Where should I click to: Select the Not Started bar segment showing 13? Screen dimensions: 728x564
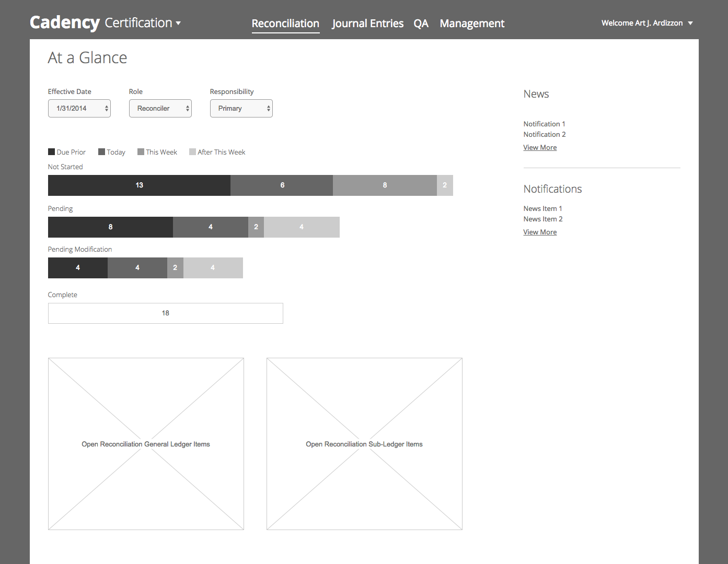tap(138, 185)
